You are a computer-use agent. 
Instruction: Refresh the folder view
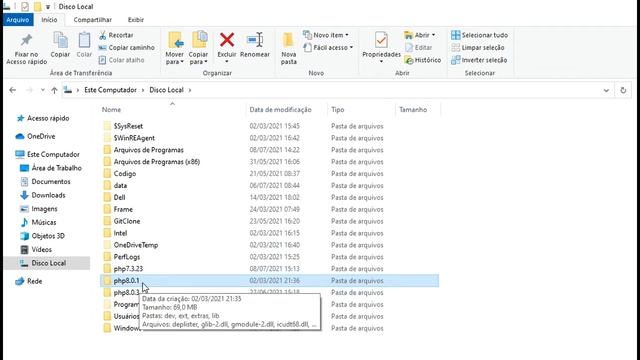point(623,90)
